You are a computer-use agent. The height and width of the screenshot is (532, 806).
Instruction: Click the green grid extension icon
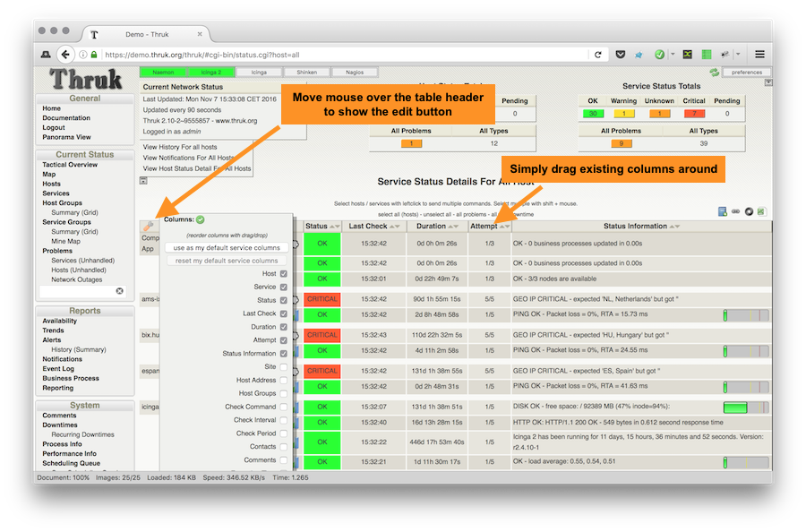click(x=707, y=55)
